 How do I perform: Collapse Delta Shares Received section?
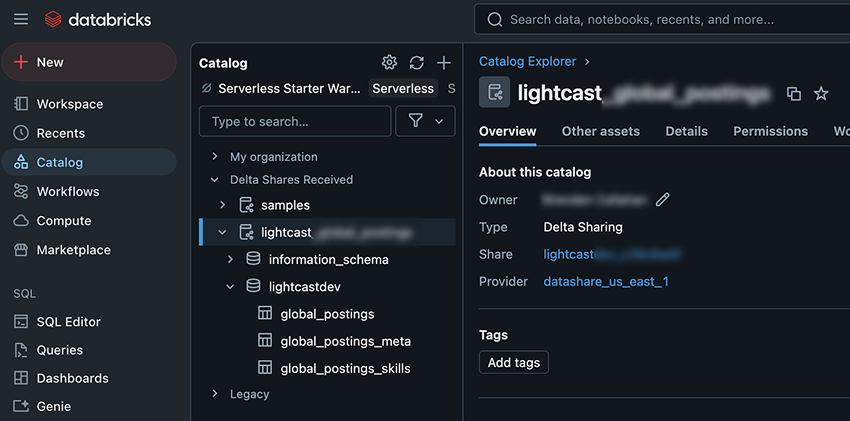[215, 179]
